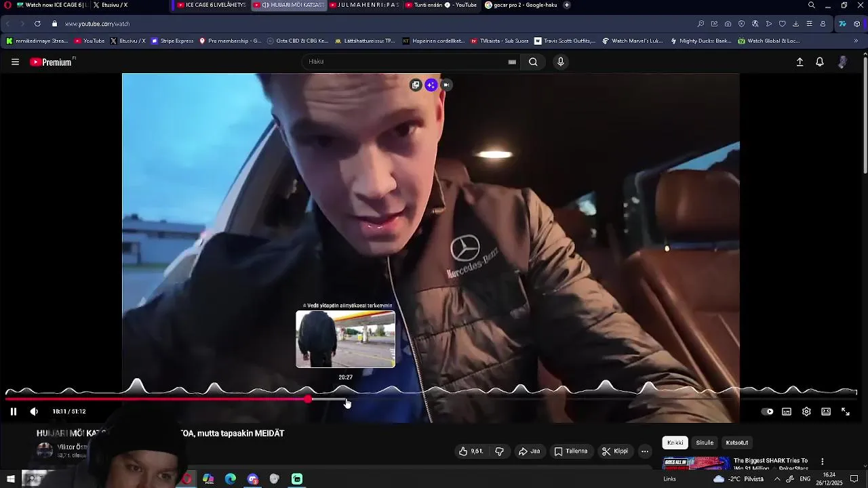Open the taskbar clock and date

click(x=829, y=479)
